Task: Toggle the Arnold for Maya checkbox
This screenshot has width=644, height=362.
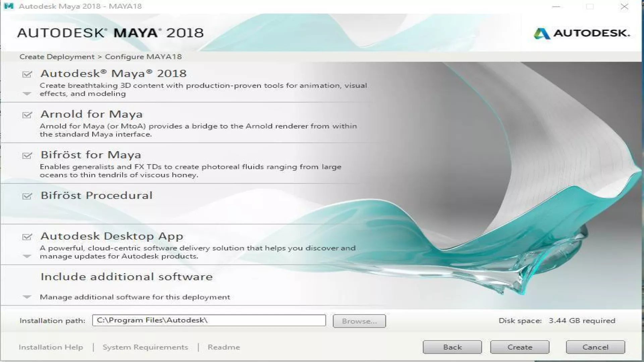Action: point(27,115)
